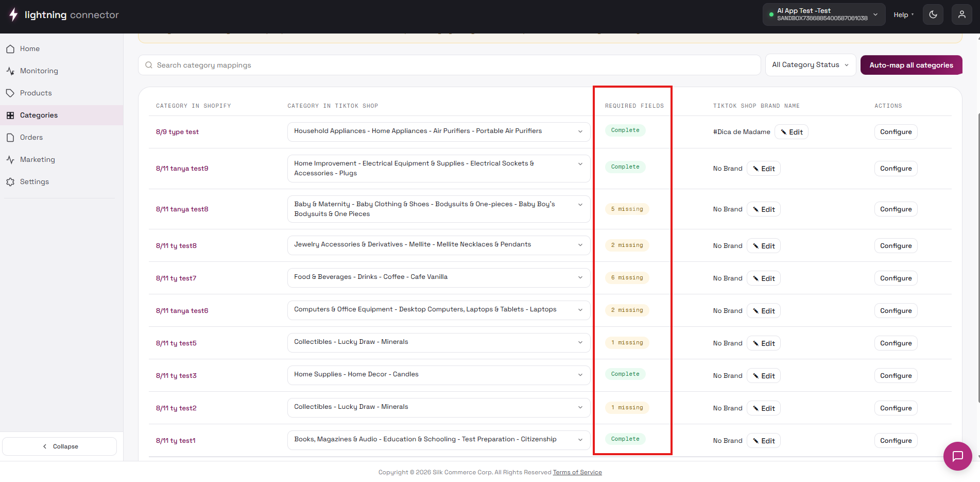The width and height of the screenshot is (980, 482).
Task: Edit brand for 8/11 tanya test9
Action: click(x=763, y=169)
